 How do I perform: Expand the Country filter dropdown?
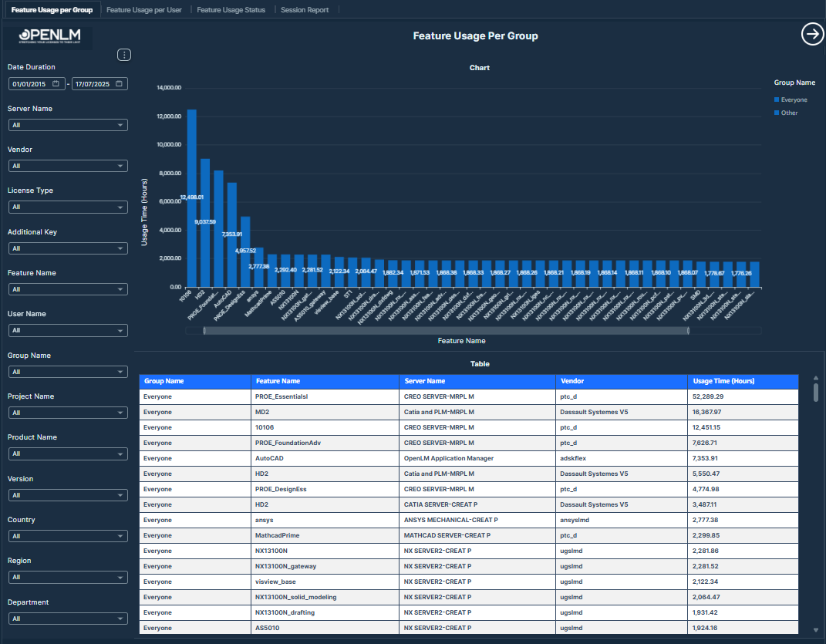pos(67,536)
